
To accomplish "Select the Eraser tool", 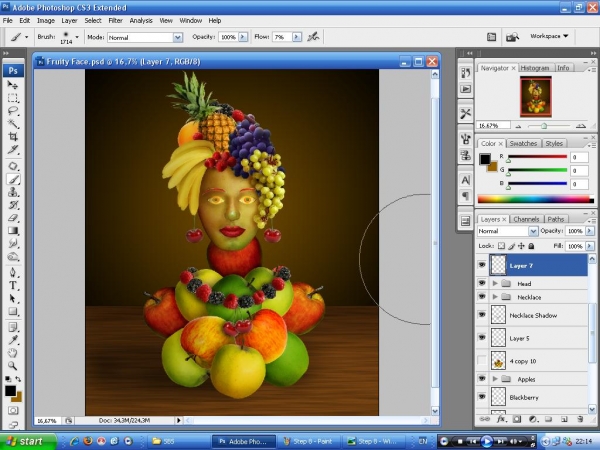I will click(x=13, y=218).
